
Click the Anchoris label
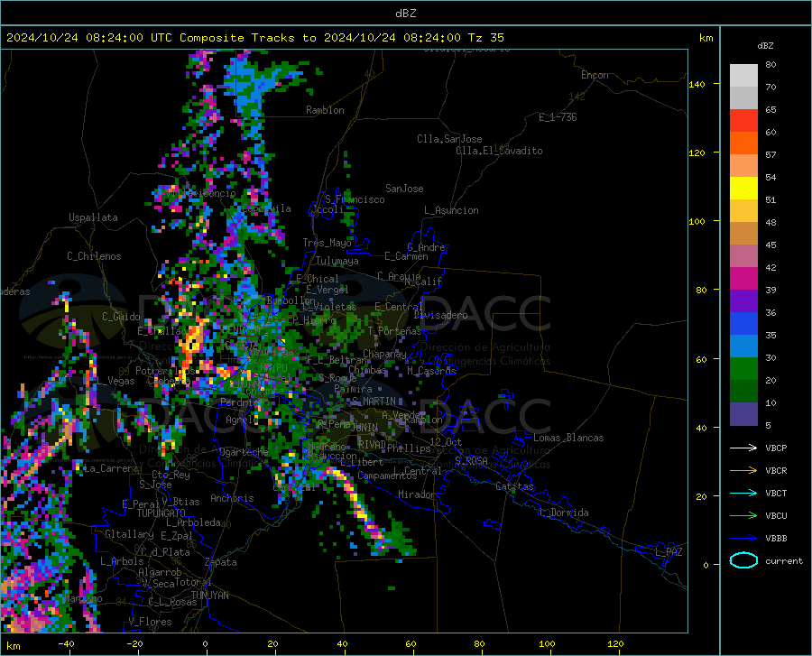[x=232, y=499]
